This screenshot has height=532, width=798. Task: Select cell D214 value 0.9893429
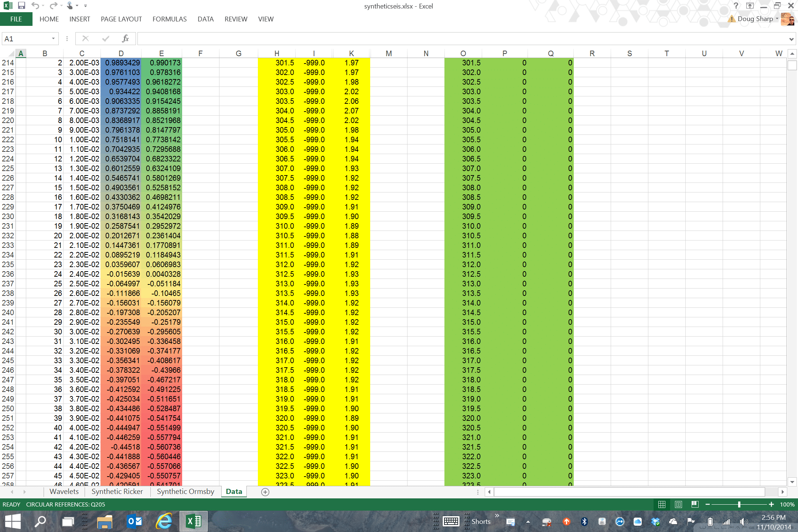point(121,63)
